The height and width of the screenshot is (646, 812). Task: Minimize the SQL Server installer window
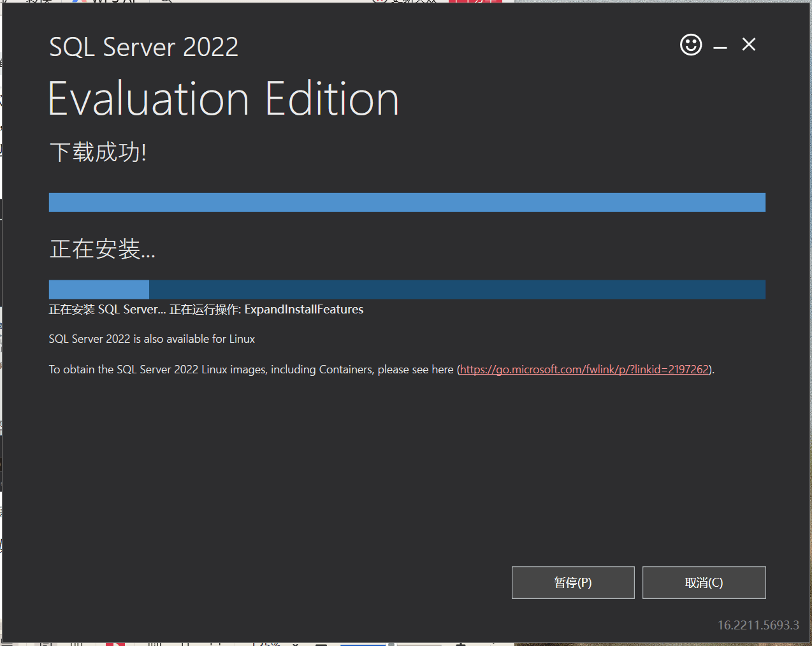click(x=720, y=47)
